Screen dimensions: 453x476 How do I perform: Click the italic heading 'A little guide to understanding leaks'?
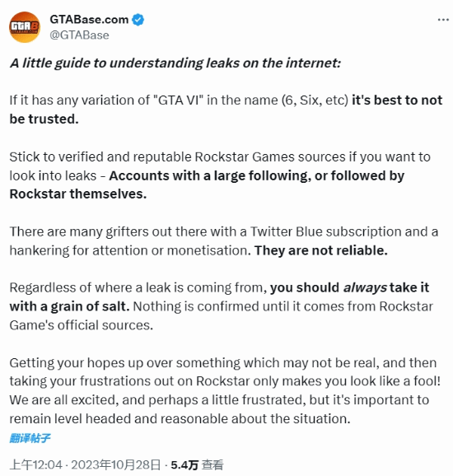click(175, 63)
